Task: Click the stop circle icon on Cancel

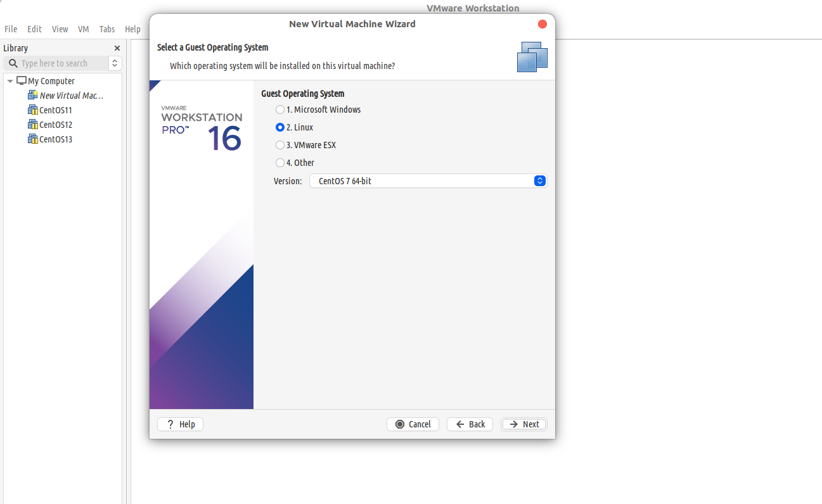Action: 400,424
